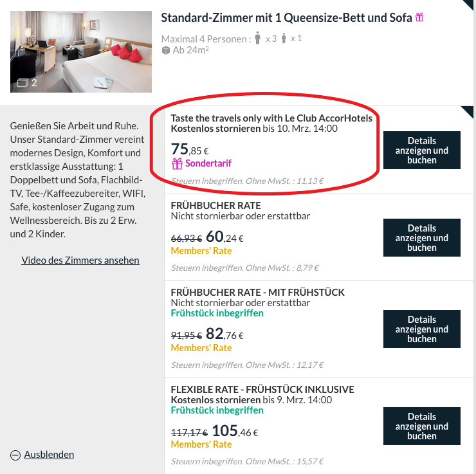This screenshot has width=476, height=474.
Task: Click the child person icon next to x 1
Action: tap(283, 39)
